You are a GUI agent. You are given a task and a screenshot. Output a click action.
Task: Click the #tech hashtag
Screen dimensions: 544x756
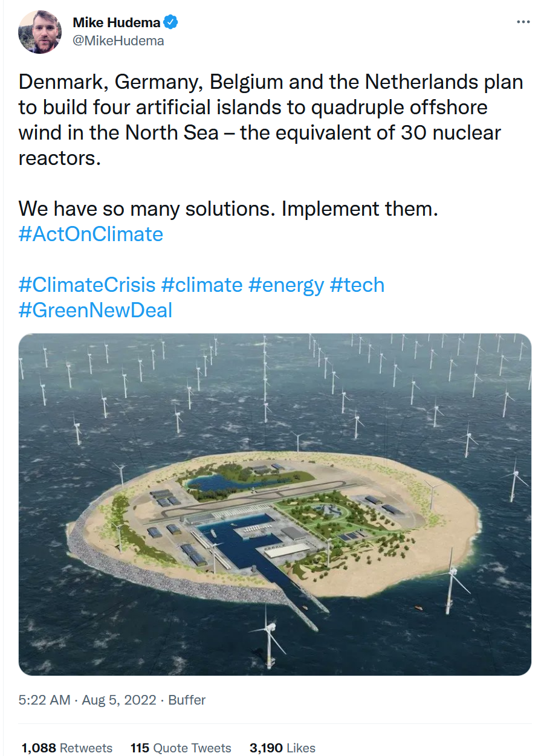click(357, 285)
